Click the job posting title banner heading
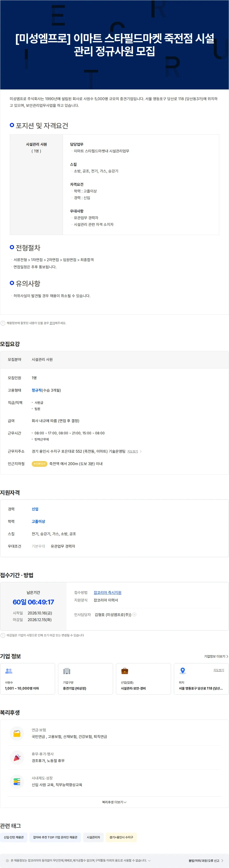229x868 pixels. 114,44
